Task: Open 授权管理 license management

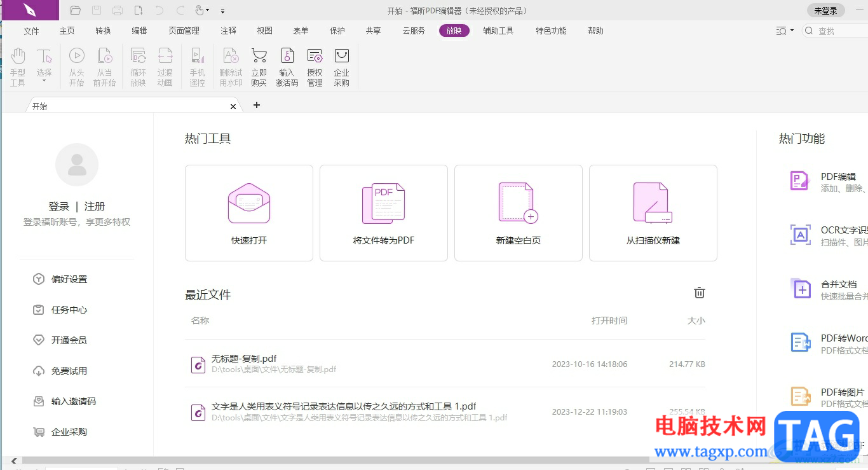Action: tap(315, 66)
